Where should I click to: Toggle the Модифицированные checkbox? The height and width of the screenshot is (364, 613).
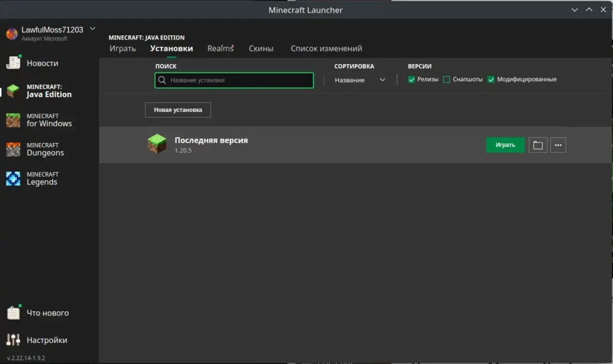click(x=491, y=80)
